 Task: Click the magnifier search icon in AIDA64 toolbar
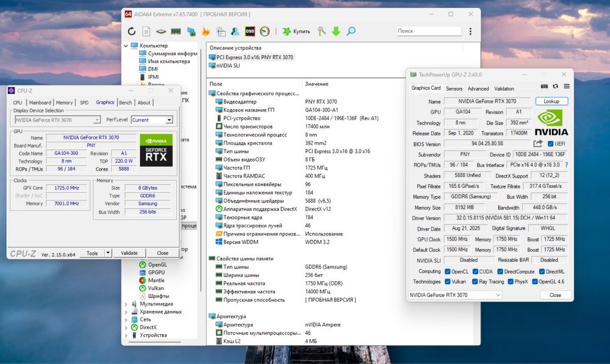tap(351, 31)
